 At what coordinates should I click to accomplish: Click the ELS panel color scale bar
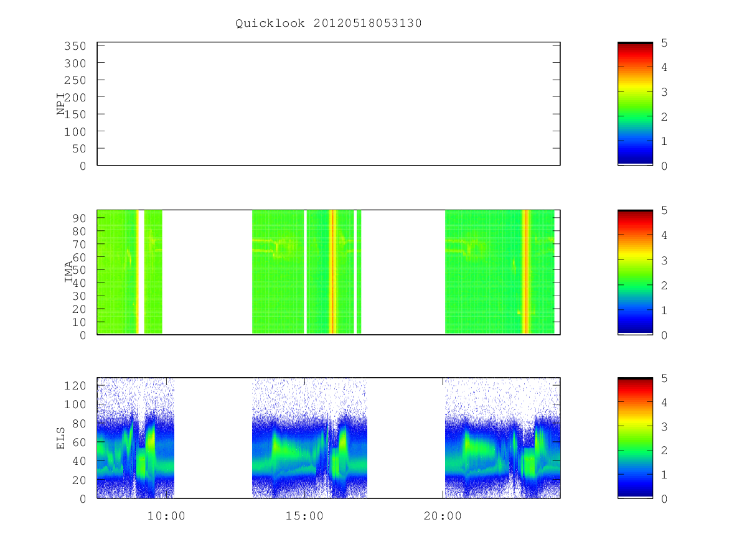click(x=635, y=438)
